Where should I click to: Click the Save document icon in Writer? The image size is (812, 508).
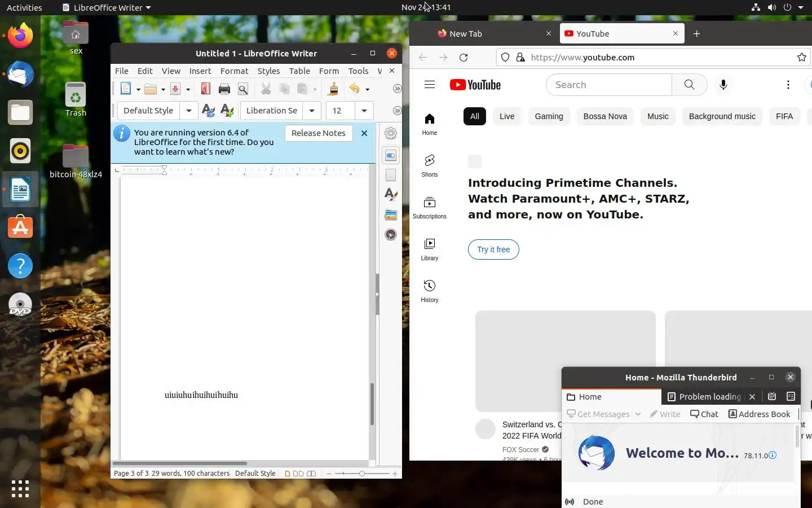175,89
